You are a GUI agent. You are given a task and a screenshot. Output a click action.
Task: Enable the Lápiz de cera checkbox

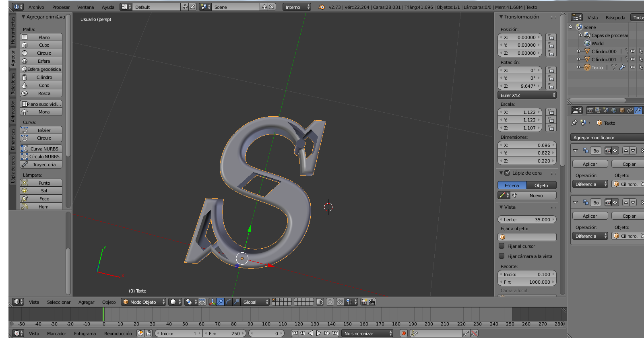click(508, 173)
